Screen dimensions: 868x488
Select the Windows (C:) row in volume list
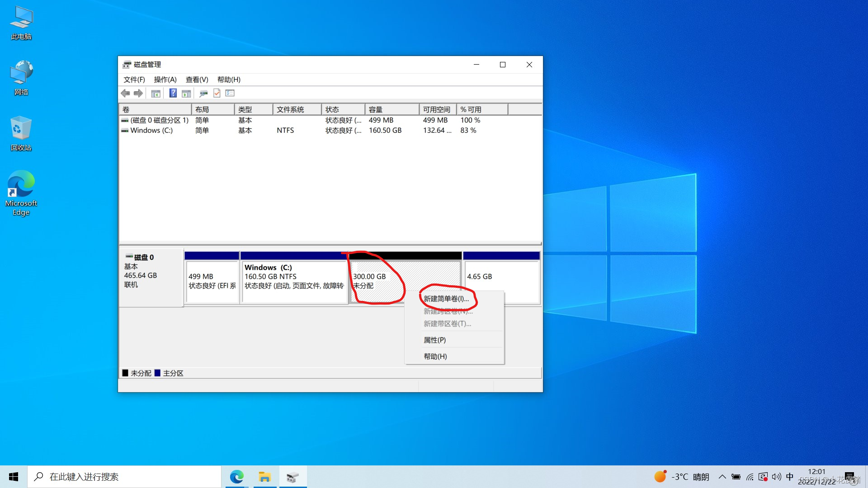tap(151, 130)
